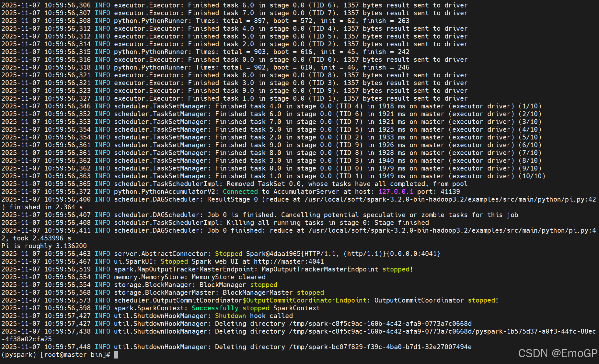599x364 pixels.
Task: Click the 'BlockManagerMaster stopped' message
Action: pos(273,292)
